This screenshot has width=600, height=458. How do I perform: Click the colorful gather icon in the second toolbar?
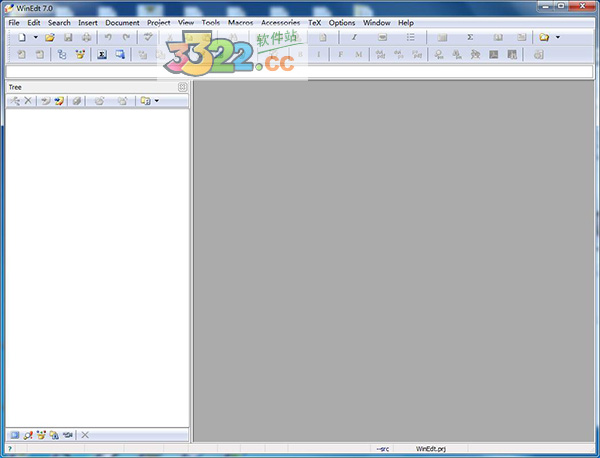80,55
